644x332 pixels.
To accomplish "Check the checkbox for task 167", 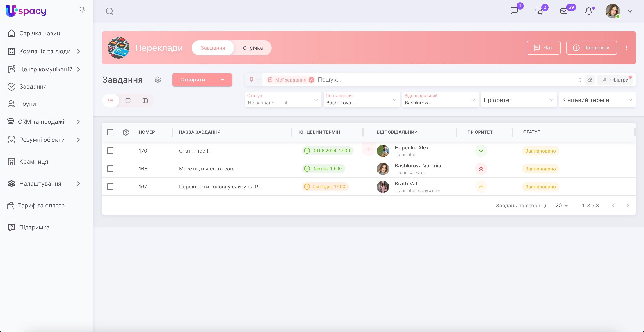I will [x=110, y=187].
